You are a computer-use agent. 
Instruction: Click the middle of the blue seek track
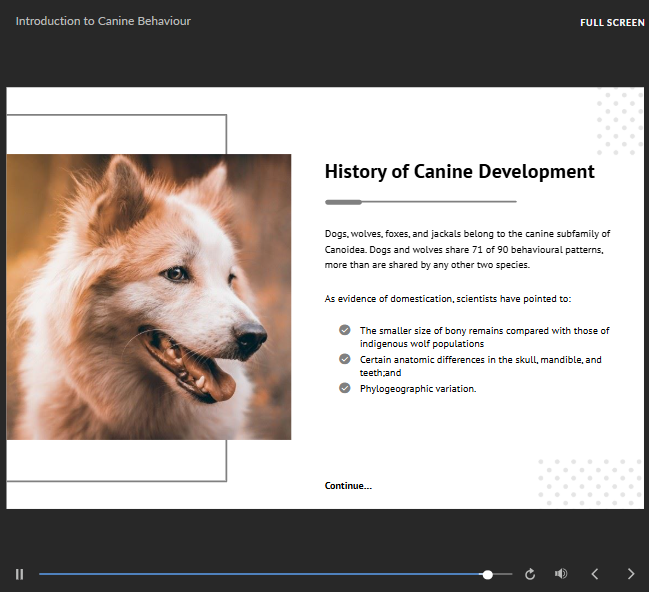[262, 575]
